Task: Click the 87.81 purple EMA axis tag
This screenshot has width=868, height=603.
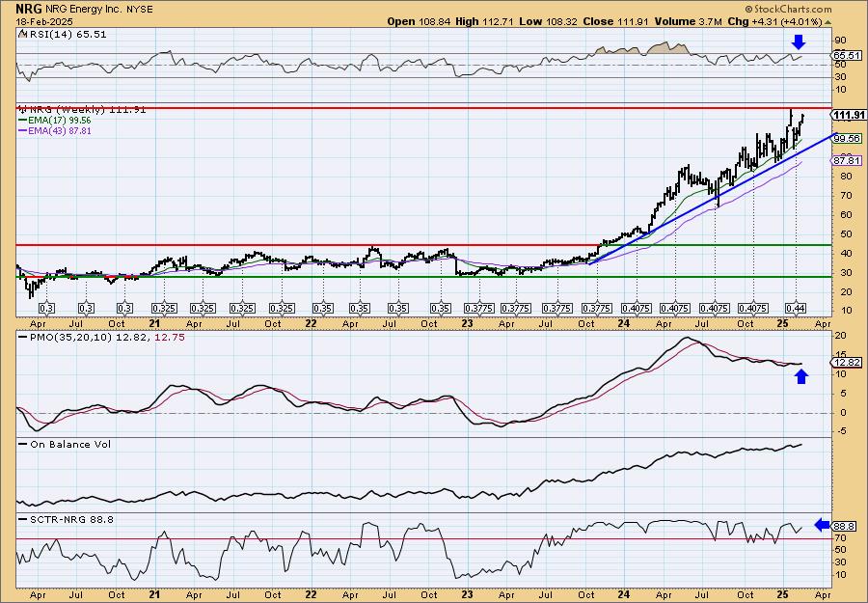Action: point(847,160)
